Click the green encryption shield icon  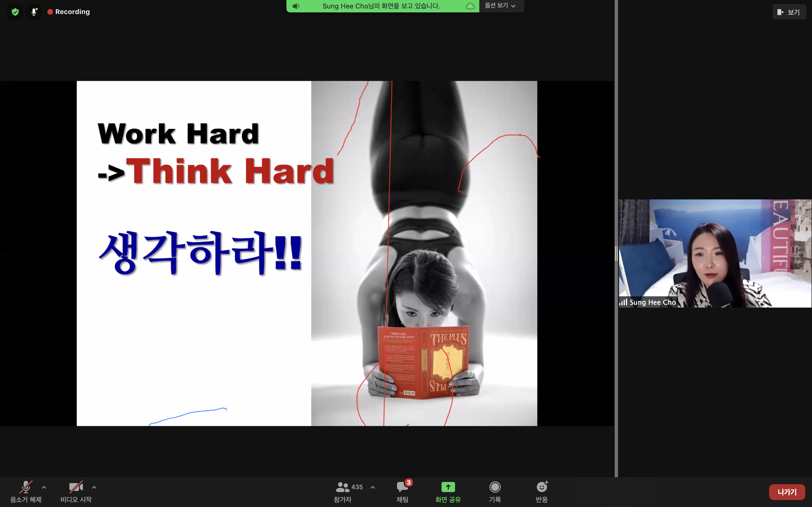click(15, 12)
